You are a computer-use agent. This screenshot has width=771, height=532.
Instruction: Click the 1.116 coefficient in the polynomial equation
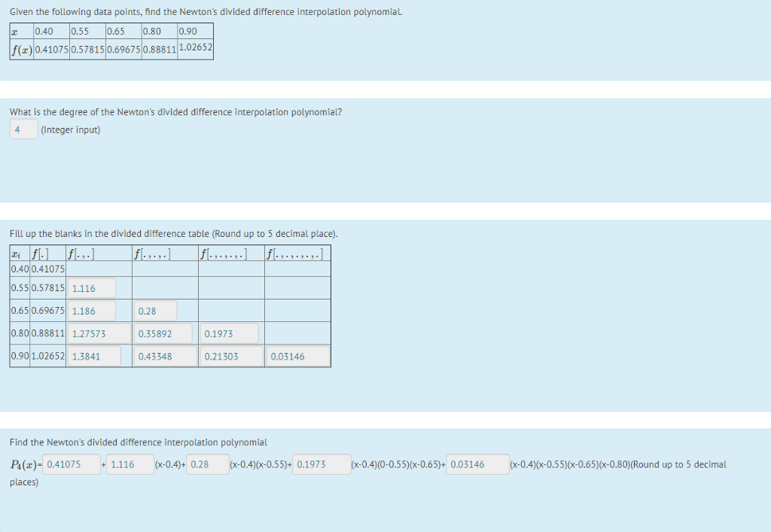point(129,464)
